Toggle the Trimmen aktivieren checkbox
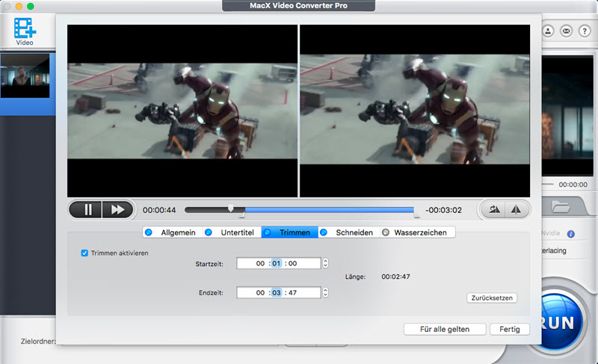Viewport: 598px width, 364px height. coord(84,253)
